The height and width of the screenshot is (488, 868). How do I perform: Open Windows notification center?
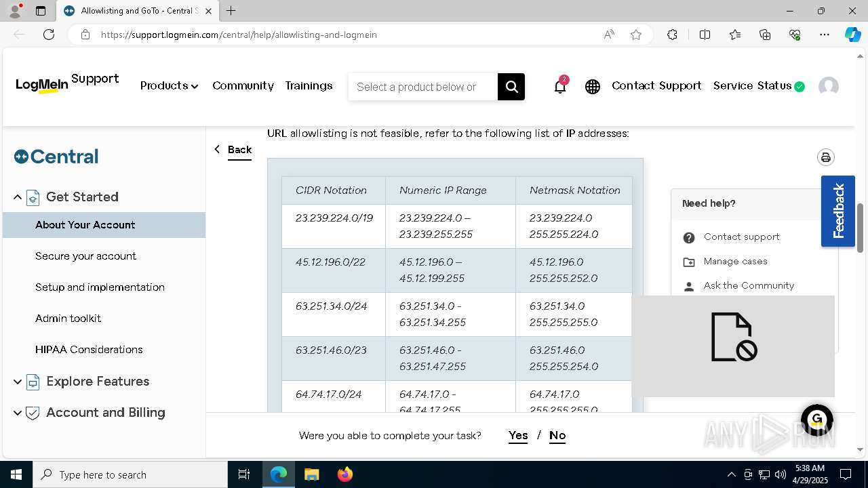pyautogui.click(x=846, y=474)
